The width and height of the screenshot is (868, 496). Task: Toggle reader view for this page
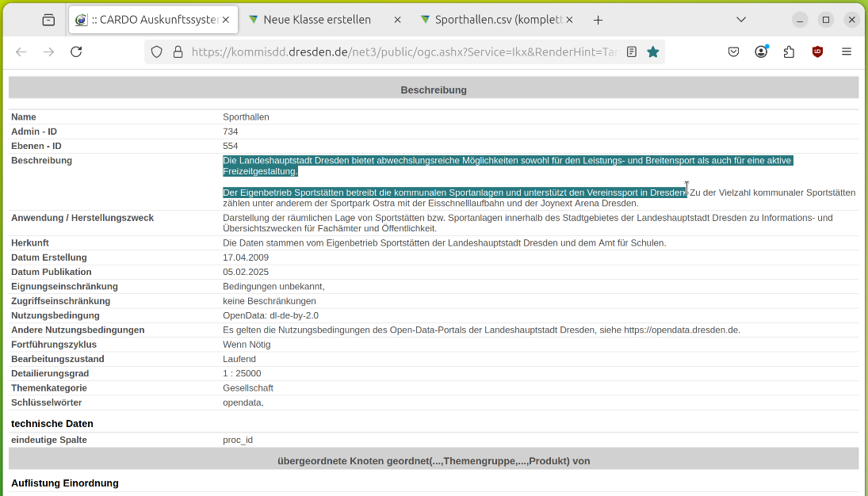tap(631, 52)
